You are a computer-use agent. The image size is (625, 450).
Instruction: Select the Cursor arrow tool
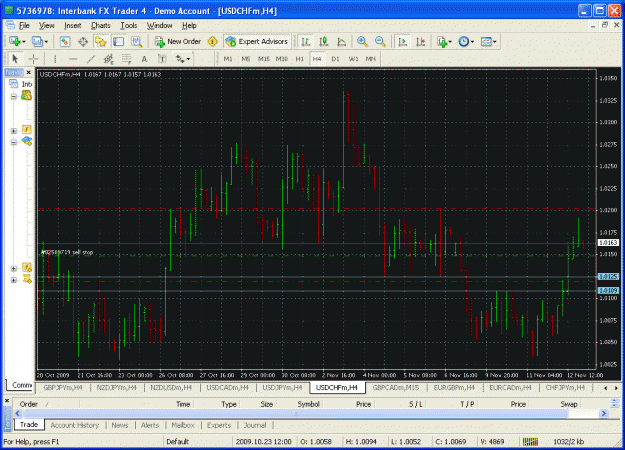(x=15, y=59)
